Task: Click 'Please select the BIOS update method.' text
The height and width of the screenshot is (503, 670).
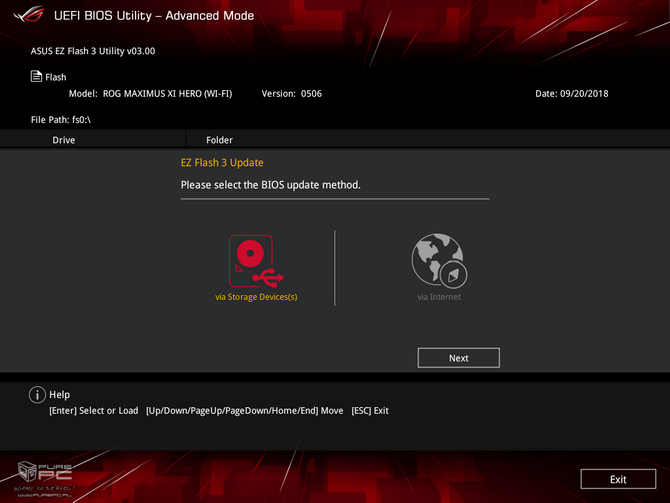Action: 270,185
